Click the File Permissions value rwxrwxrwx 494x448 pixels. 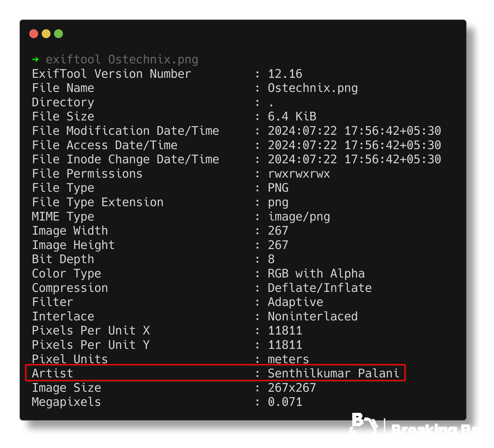[299, 174]
